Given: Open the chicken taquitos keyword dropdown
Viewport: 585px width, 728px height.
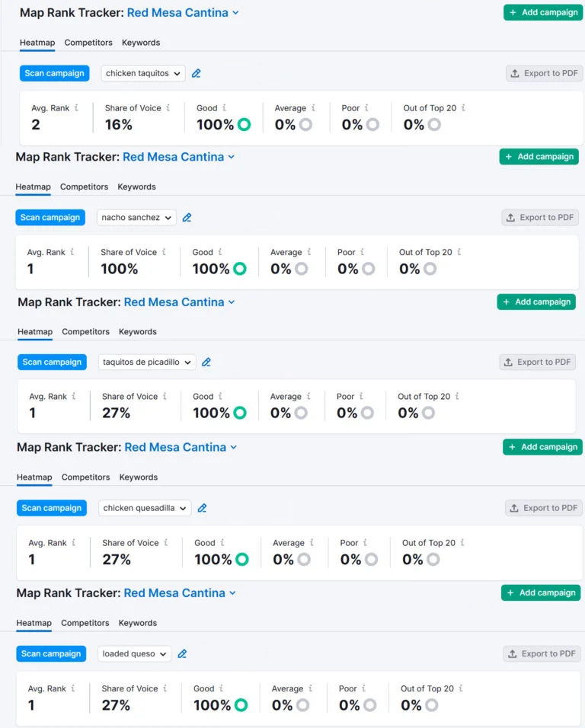Looking at the screenshot, I should click(x=143, y=74).
